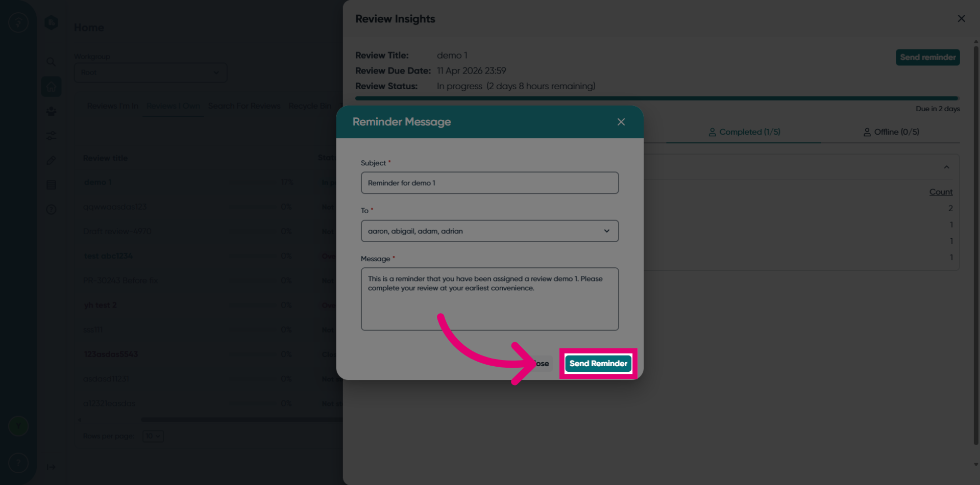
Task: Open the Rows per page dropdown
Action: (153, 436)
